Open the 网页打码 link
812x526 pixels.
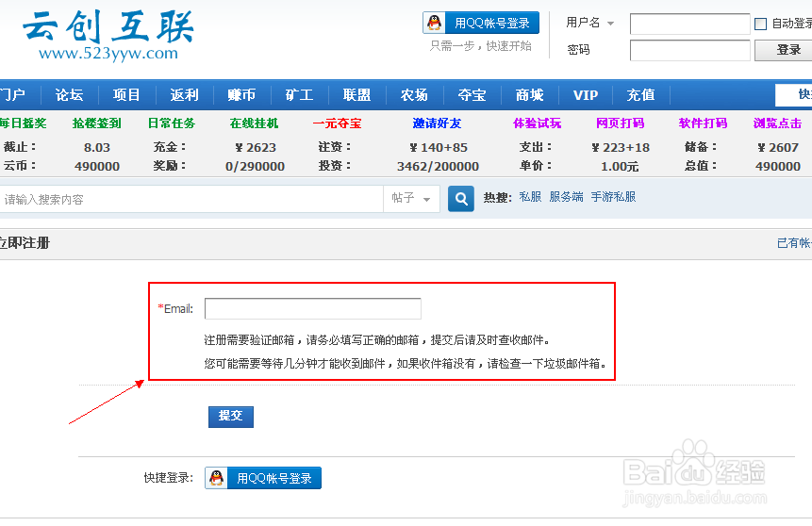(620, 123)
